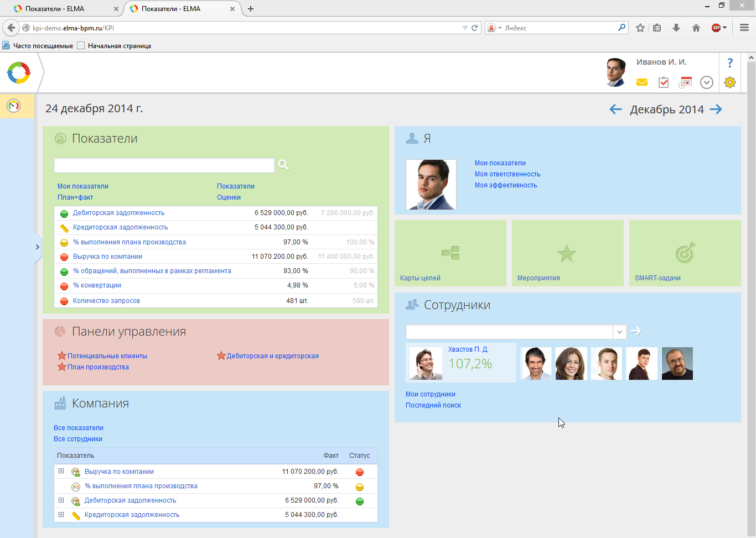Open the bookmarks list icon
Viewport: 756px width, 538px height.
tap(657, 28)
